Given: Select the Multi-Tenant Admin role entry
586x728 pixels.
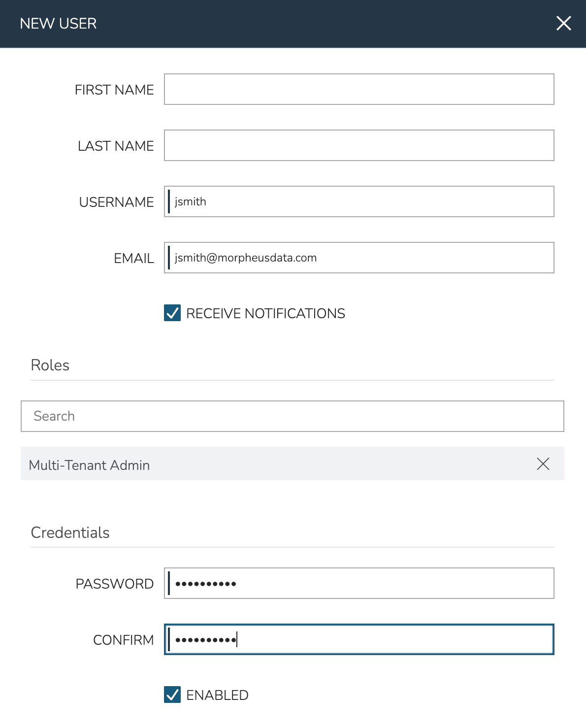Looking at the screenshot, I should click(x=90, y=465).
